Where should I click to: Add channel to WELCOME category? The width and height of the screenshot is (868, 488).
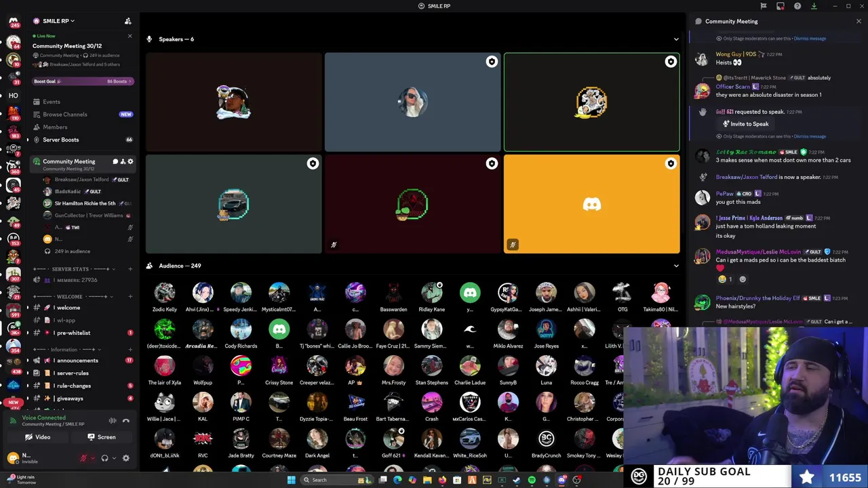tap(130, 296)
